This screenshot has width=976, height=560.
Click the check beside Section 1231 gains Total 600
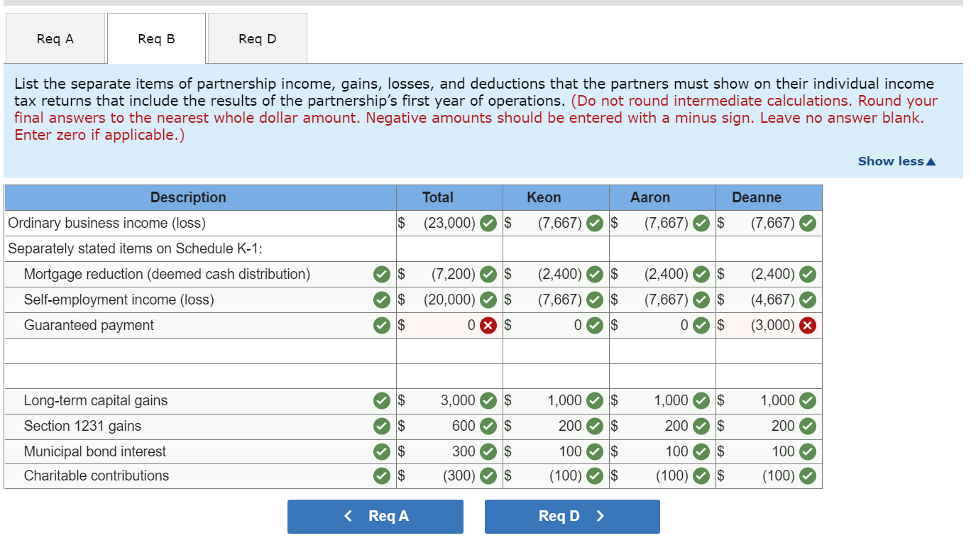click(x=488, y=427)
